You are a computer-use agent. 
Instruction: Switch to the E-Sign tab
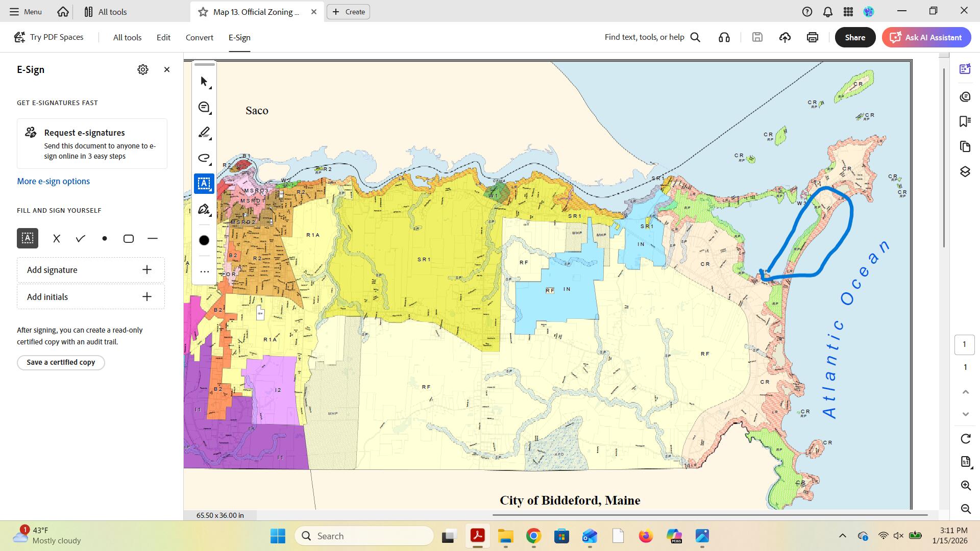click(x=239, y=37)
